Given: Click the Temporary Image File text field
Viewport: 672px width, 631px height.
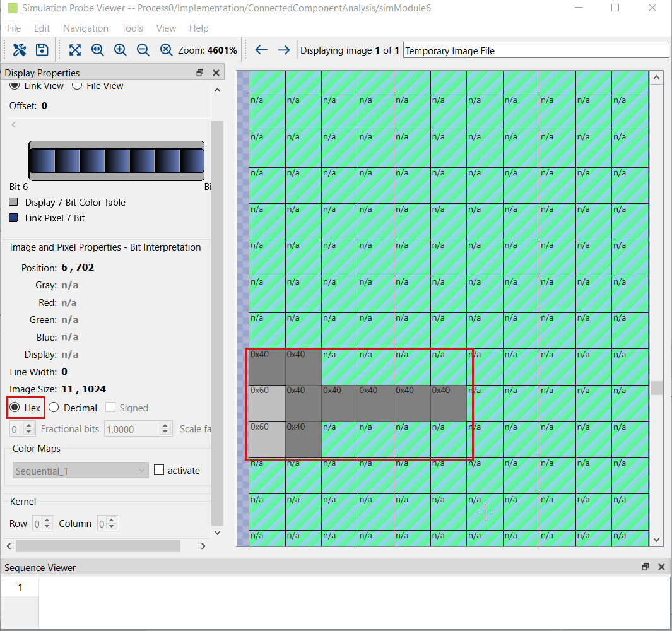Looking at the screenshot, I should (535, 49).
